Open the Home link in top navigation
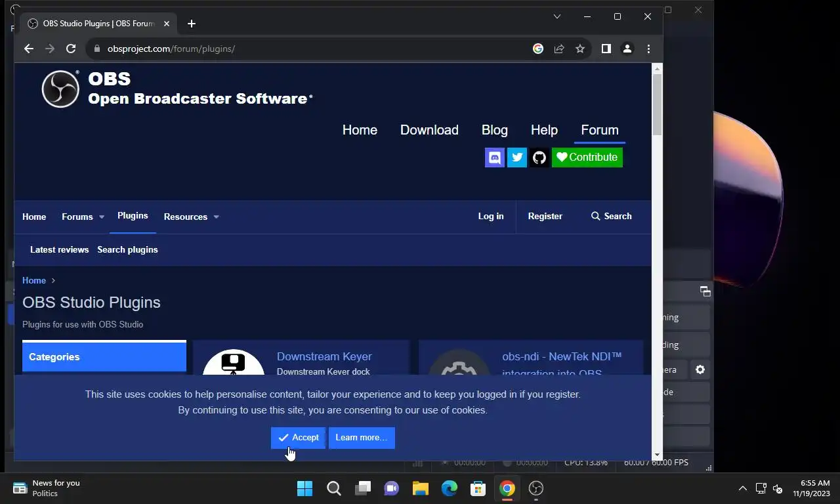This screenshot has width=840, height=504. click(x=360, y=130)
